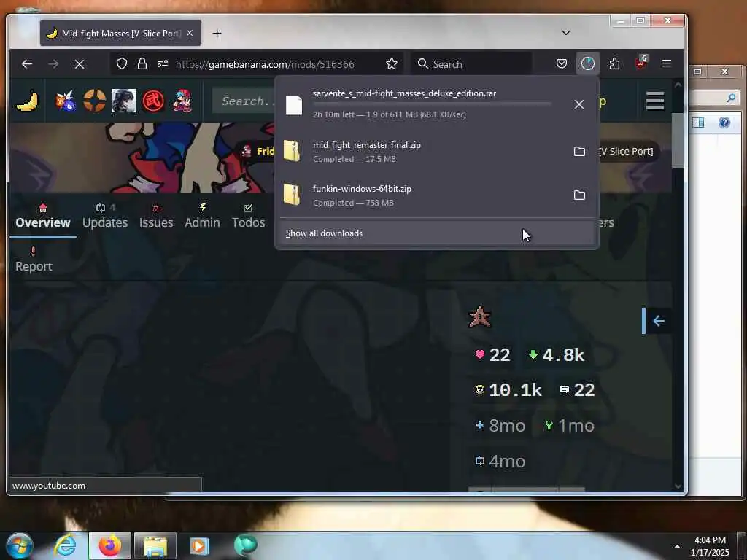Click the Friday Night Funkin breadcrumb link
The height and width of the screenshot is (560, 747).
click(x=258, y=152)
